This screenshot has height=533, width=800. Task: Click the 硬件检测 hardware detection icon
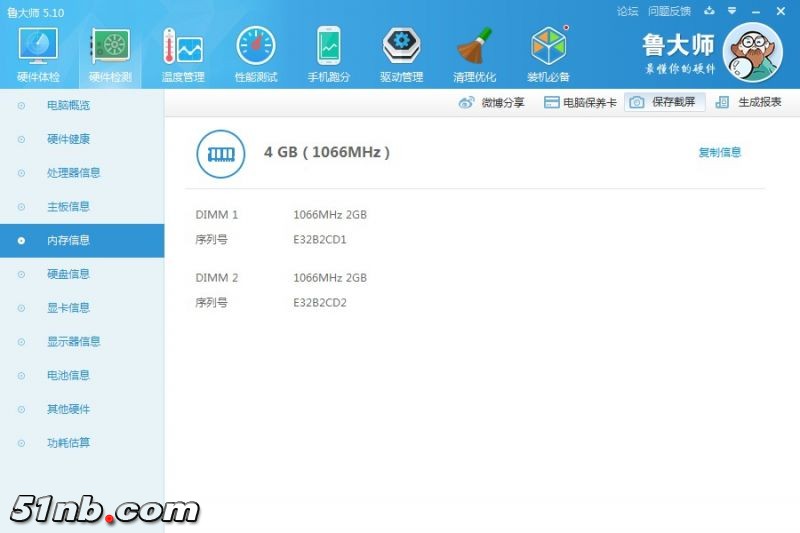110,47
